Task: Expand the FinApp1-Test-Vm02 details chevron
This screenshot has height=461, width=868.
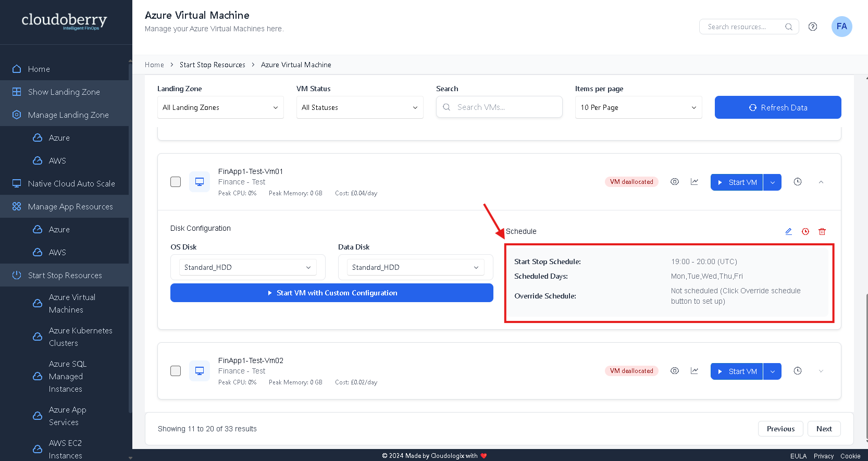Action: coord(821,371)
